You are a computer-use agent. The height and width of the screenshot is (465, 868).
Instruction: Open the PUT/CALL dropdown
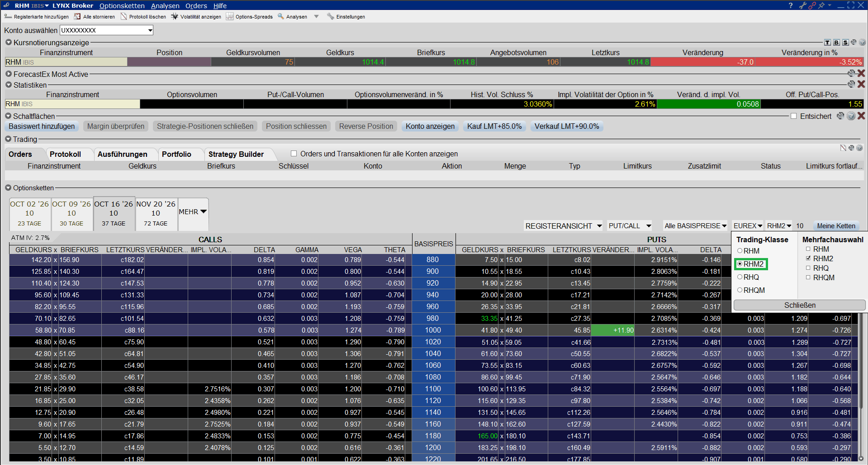pyautogui.click(x=630, y=225)
